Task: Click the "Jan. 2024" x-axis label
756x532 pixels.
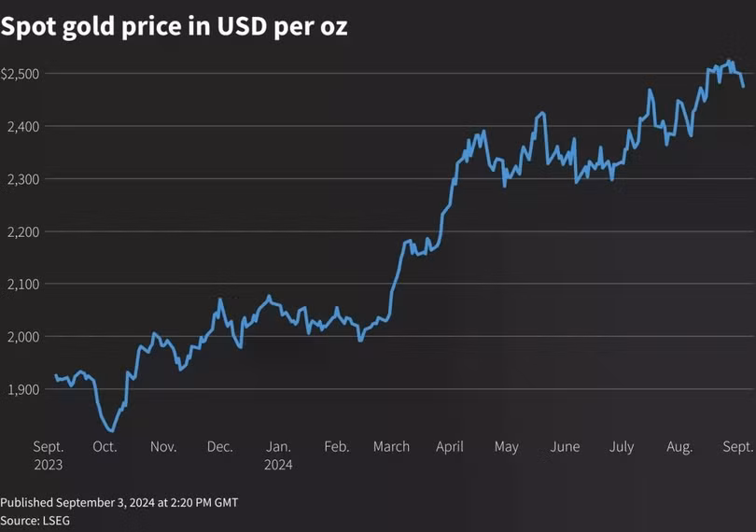Action: click(279, 455)
